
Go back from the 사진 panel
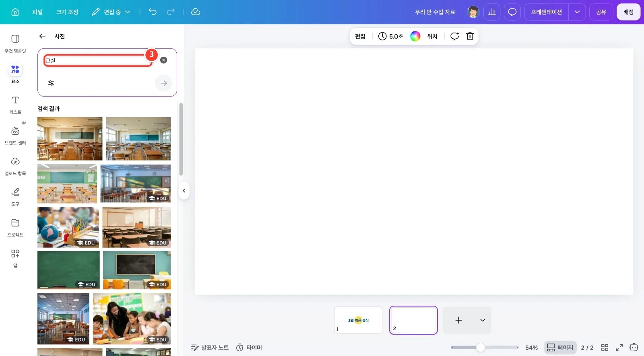(x=42, y=36)
